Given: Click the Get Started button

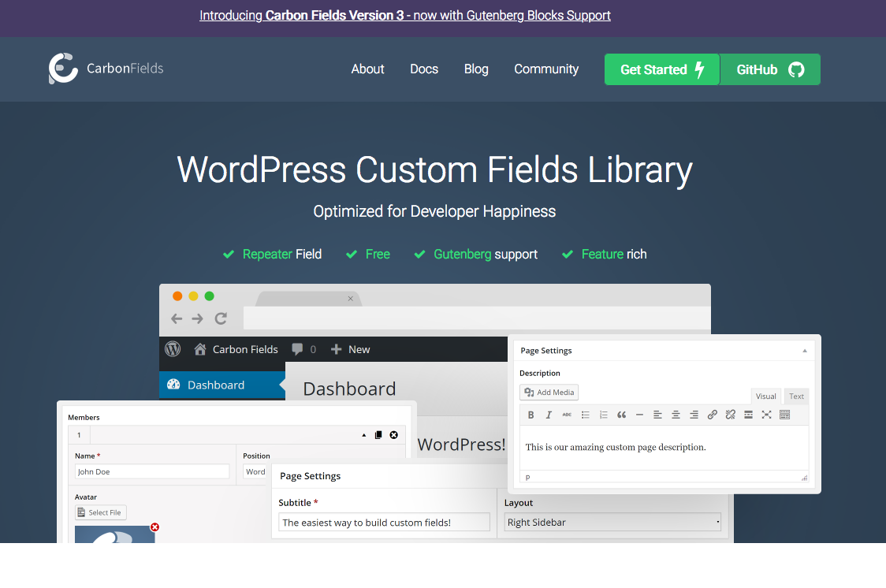Looking at the screenshot, I should tap(661, 69).
